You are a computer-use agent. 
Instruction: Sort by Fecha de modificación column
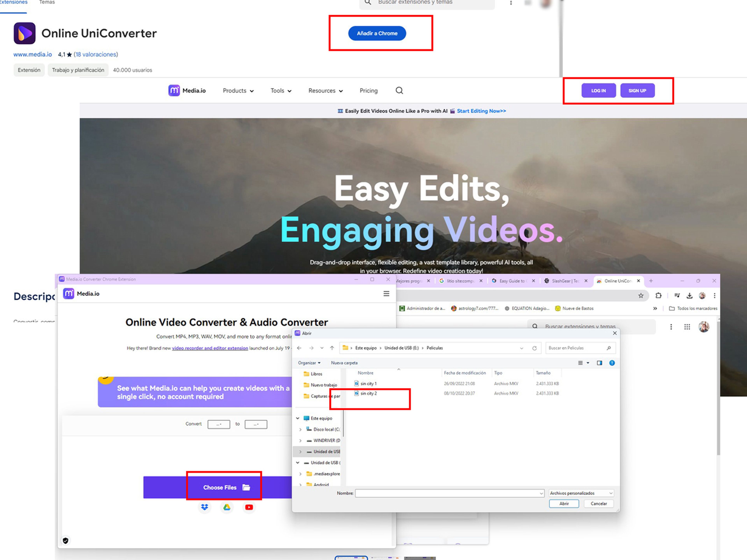coord(465,373)
